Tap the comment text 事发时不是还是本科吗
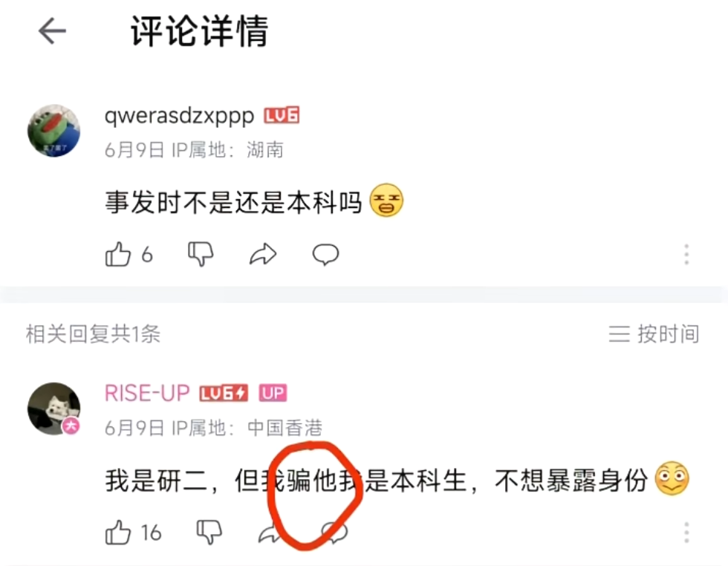Screen dimensions: 728x566 click(x=233, y=203)
